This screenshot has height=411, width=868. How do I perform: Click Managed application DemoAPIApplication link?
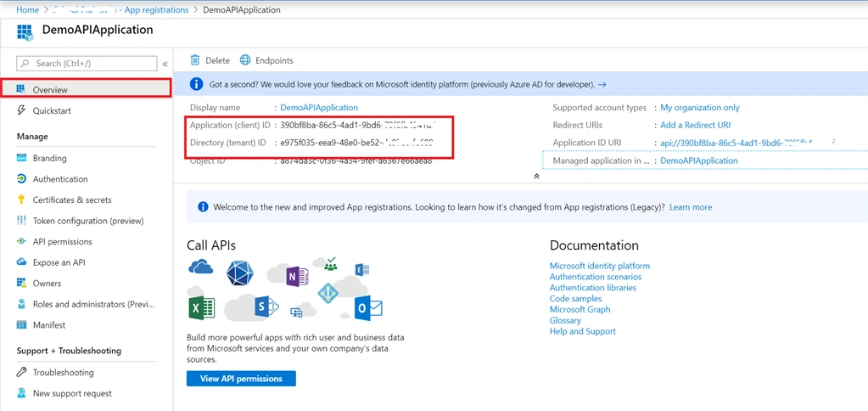tap(699, 160)
